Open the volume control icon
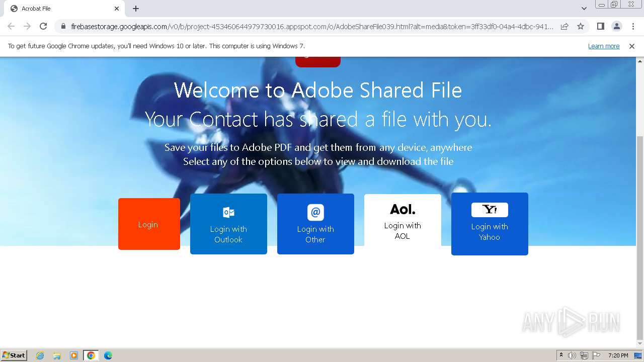 click(572, 355)
